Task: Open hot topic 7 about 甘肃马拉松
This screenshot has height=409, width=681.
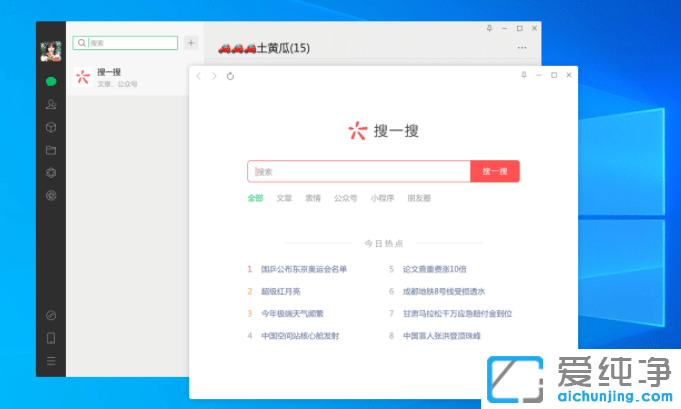Action: [x=457, y=313]
